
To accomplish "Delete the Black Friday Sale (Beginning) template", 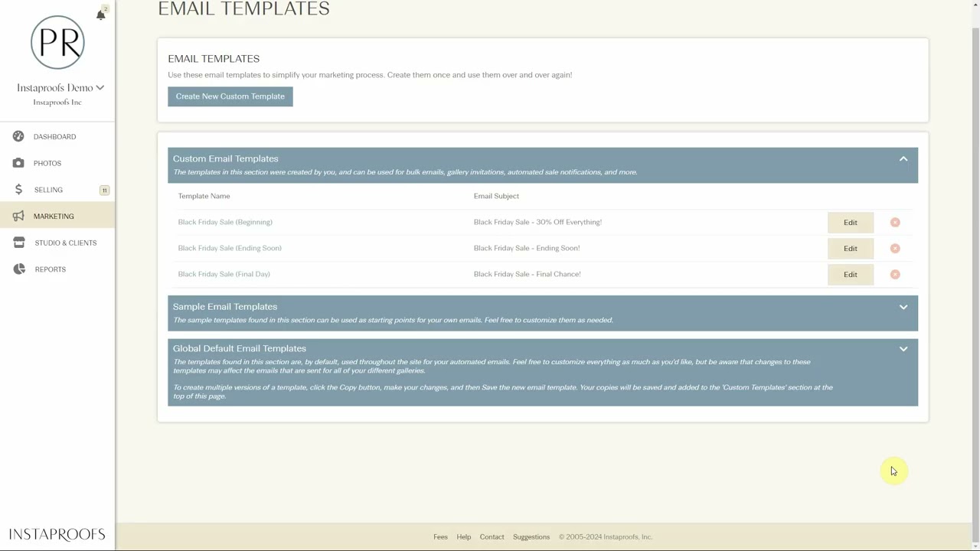I will [895, 222].
